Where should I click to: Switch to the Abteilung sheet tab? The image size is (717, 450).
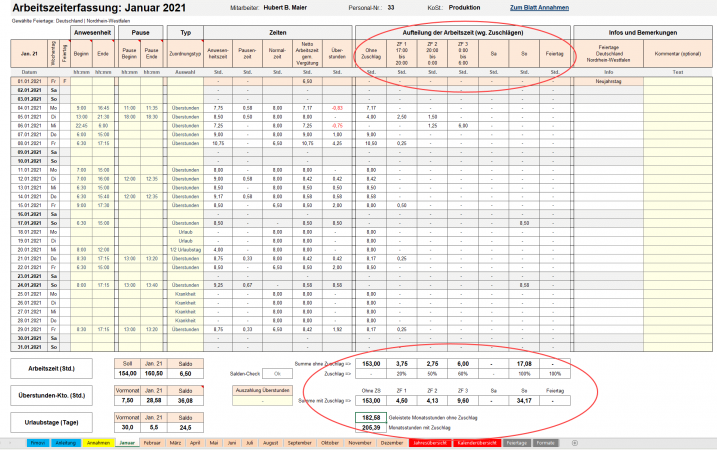point(66,441)
